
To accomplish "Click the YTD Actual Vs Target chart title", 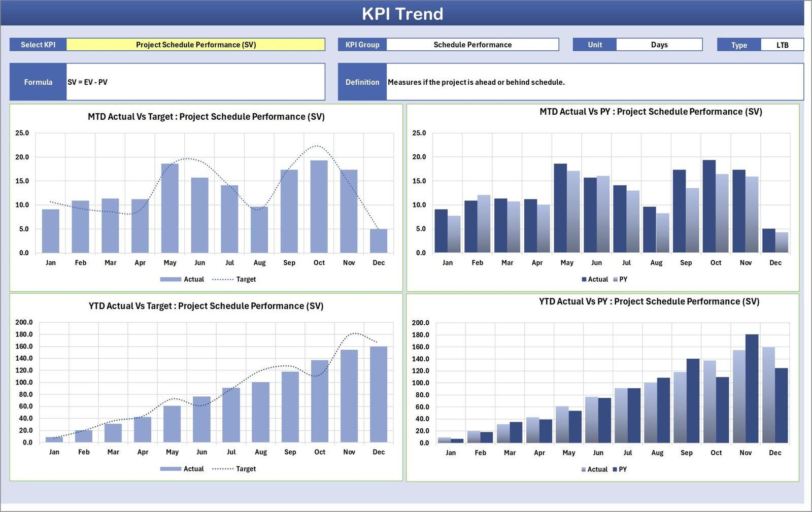I will 206,306.
